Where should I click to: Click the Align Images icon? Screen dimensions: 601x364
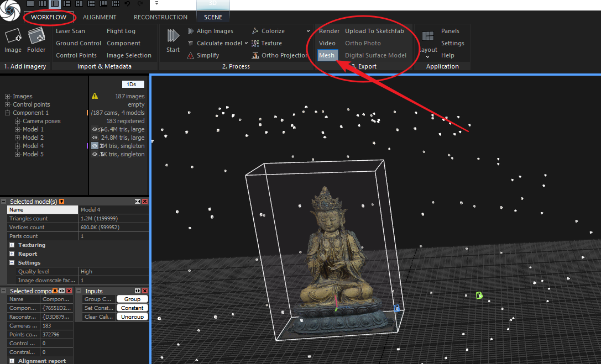pyautogui.click(x=191, y=31)
